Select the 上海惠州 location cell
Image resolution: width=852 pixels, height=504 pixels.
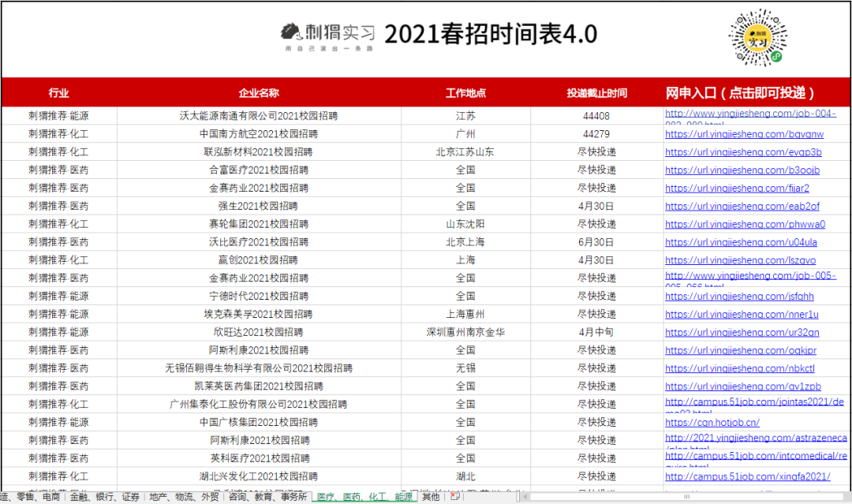465,314
